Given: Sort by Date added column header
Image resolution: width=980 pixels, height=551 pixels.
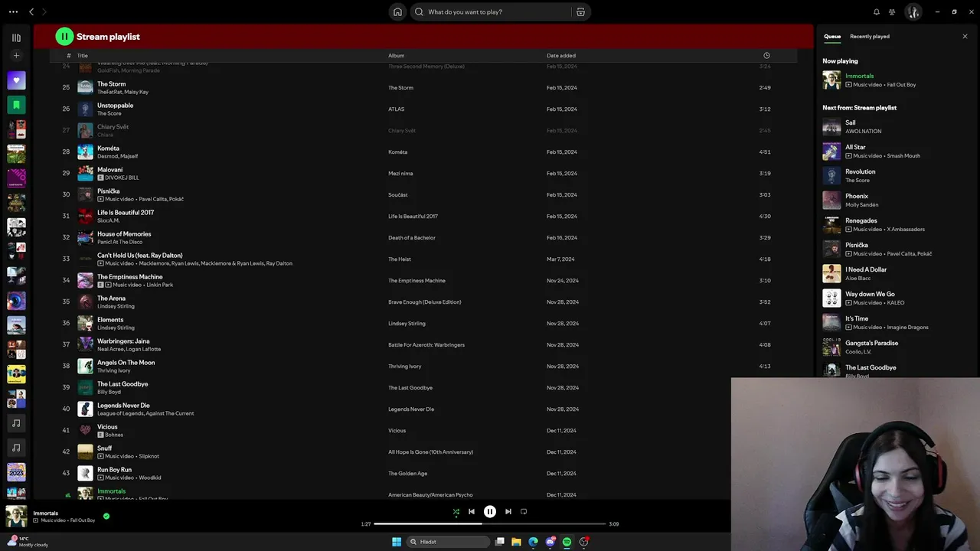Looking at the screenshot, I should 561,55.
